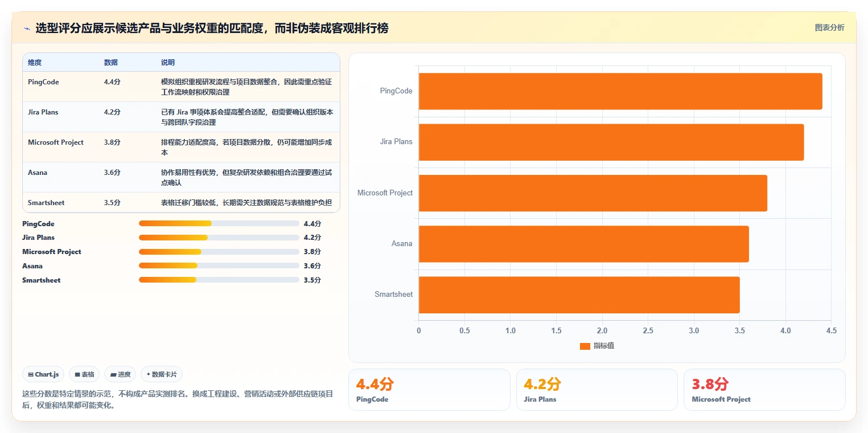Click the Microsoft Project chart axis label
The width and height of the screenshot is (868, 433).
(385, 193)
